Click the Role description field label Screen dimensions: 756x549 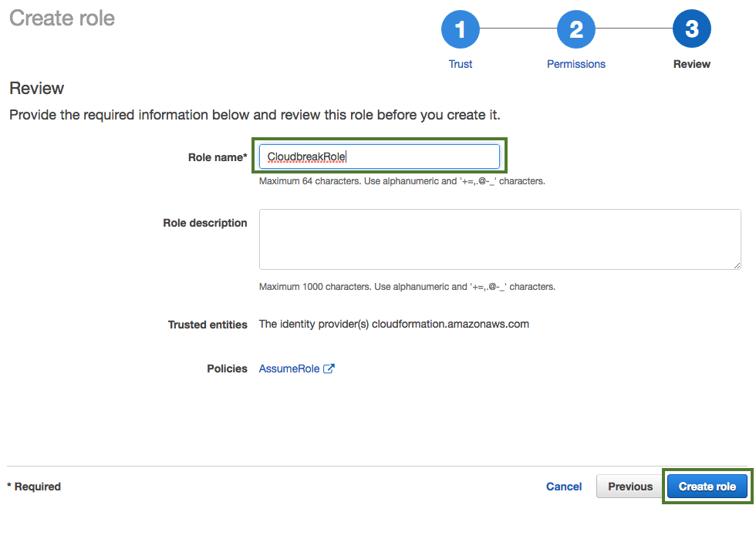coord(205,223)
